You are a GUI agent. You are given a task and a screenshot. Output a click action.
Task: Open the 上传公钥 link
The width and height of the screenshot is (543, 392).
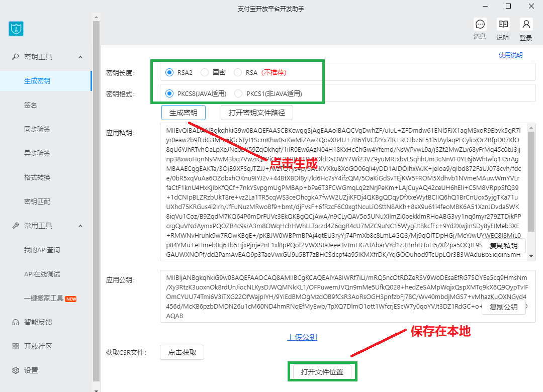[302, 337]
